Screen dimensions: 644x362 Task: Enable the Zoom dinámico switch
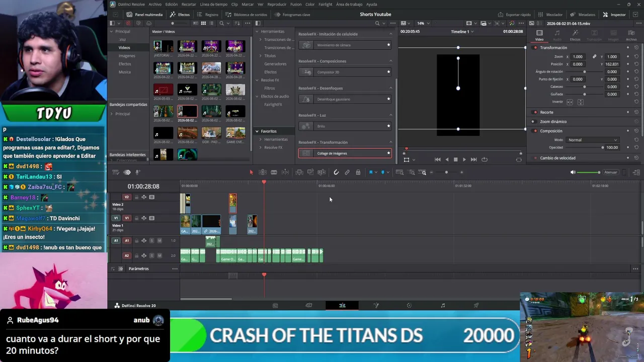point(533,122)
